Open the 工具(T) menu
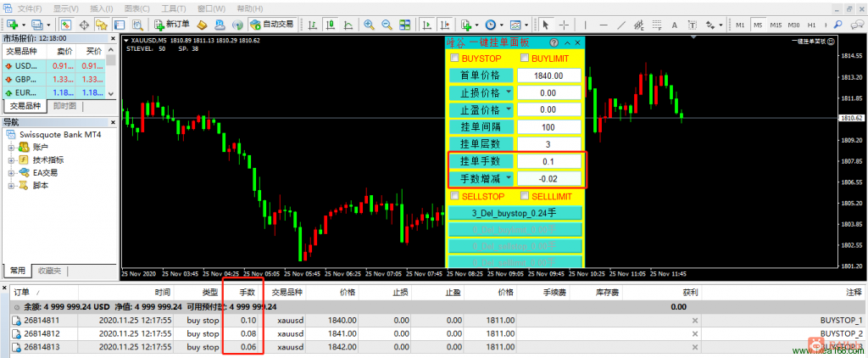The width and height of the screenshot is (868, 358). (173, 8)
